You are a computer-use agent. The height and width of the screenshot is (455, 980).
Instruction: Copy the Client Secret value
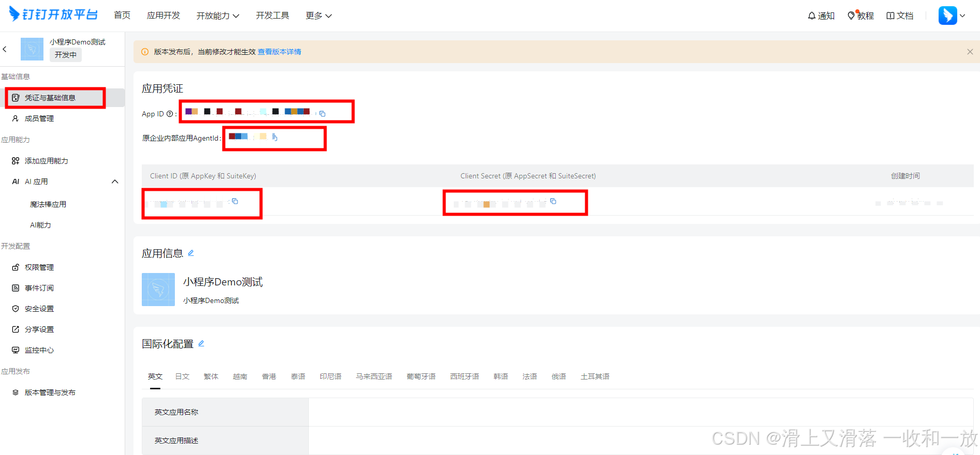click(x=553, y=201)
